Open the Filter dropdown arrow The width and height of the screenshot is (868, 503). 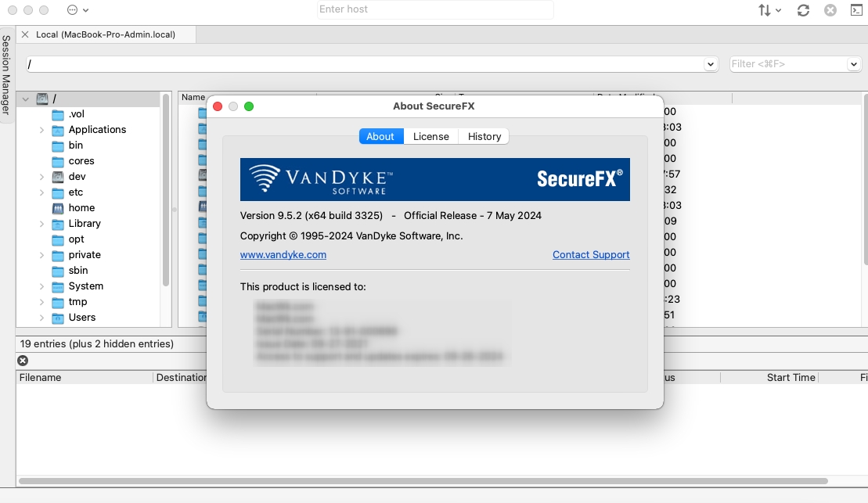point(853,64)
